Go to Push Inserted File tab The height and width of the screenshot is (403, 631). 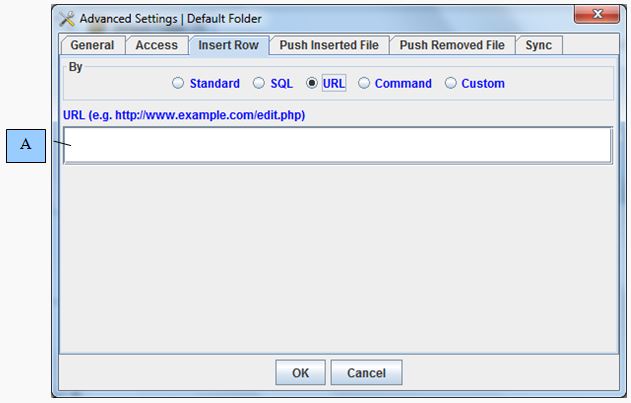[329, 45]
